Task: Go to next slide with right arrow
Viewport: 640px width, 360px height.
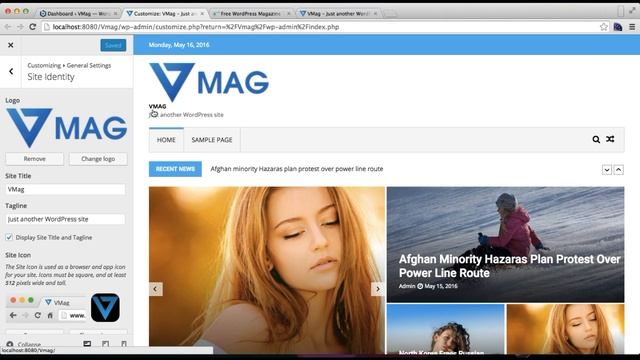Action: (x=378, y=289)
